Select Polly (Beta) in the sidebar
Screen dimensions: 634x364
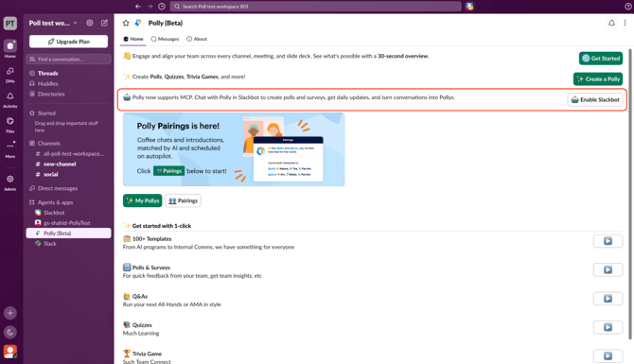click(x=69, y=234)
